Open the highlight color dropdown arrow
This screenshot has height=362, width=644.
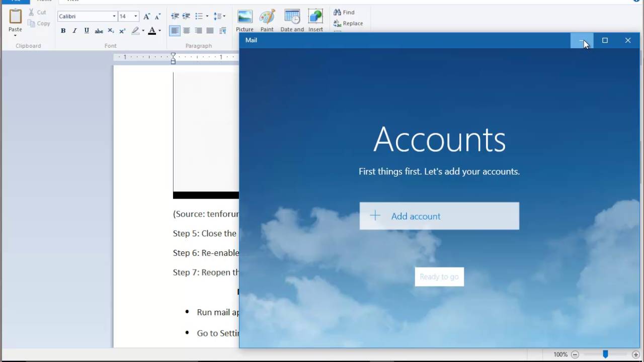click(x=143, y=31)
